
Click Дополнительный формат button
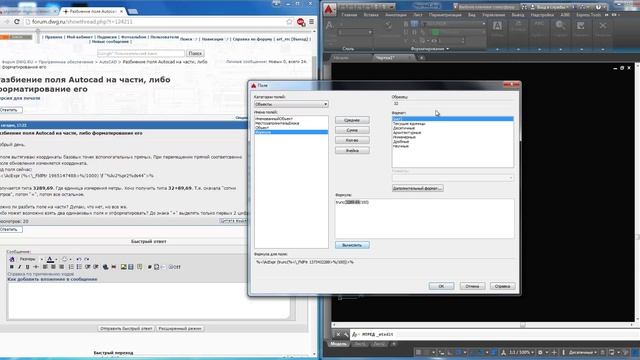click(x=417, y=188)
